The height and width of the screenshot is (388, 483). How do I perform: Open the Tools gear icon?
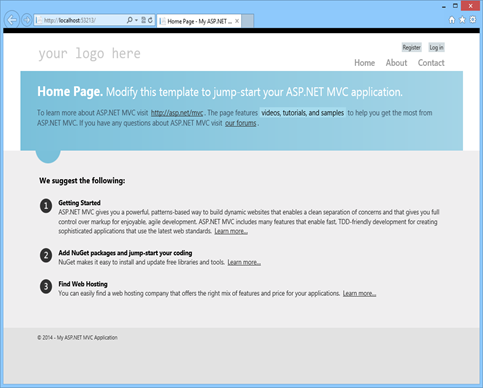[x=473, y=20]
